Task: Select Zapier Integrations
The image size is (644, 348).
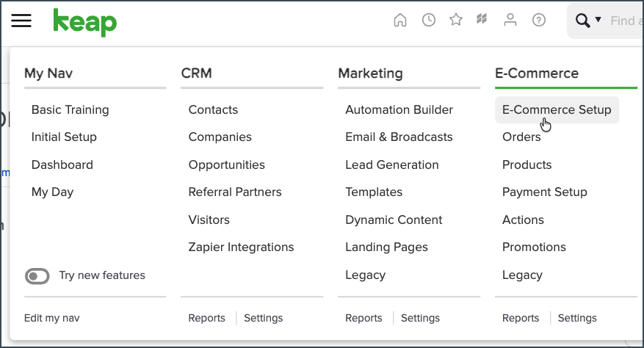Action: pyautogui.click(x=241, y=247)
